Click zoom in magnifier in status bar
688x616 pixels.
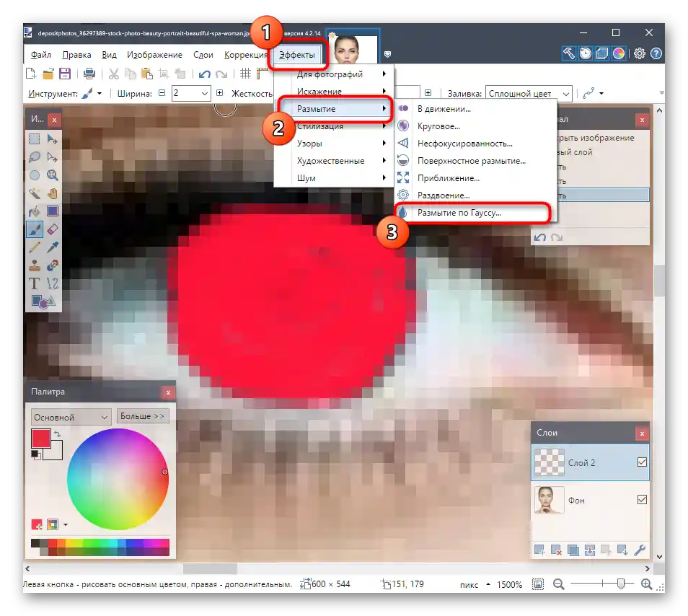click(x=646, y=584)
